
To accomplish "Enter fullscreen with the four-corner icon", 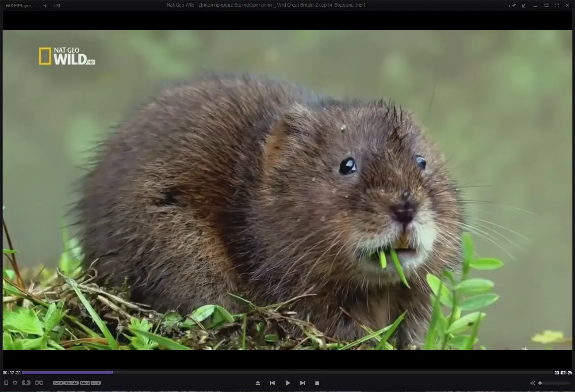I will (557, 5).
